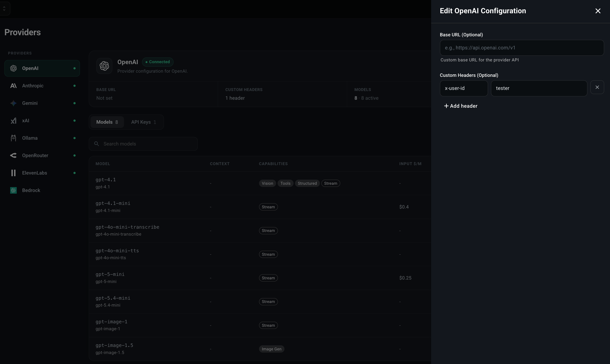
Task: Edit the tester header value field
Action: click(x=539, y=88)
